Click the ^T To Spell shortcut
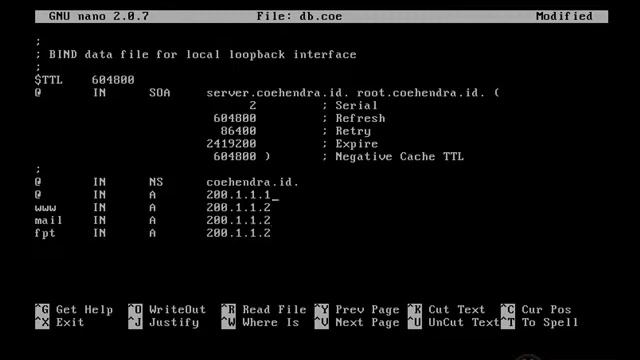The image size is (640, 360). pyautogui.click(x=540, y=322)
